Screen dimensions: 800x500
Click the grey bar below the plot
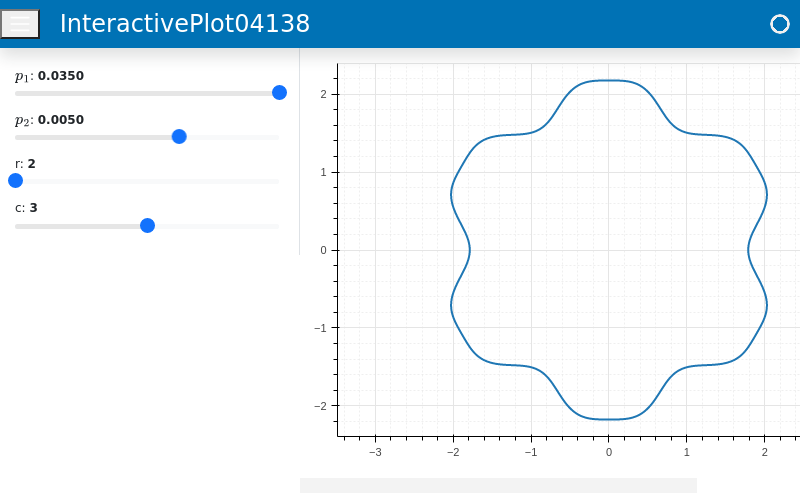tap(498, 486)
